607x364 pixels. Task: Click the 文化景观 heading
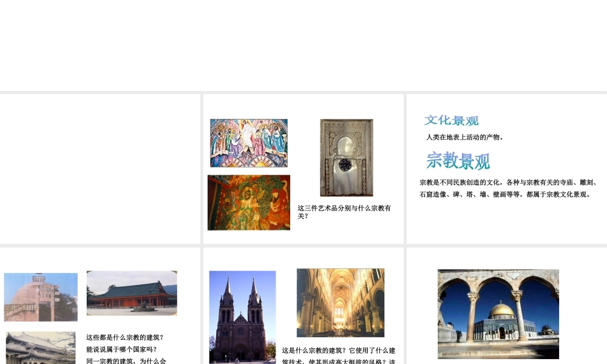pos(452,120)
